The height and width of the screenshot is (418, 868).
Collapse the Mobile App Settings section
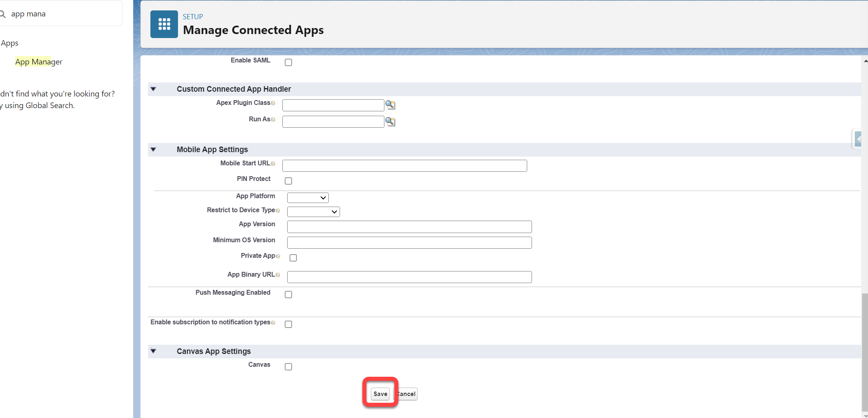pyautogui.click(x=153, y=150)
